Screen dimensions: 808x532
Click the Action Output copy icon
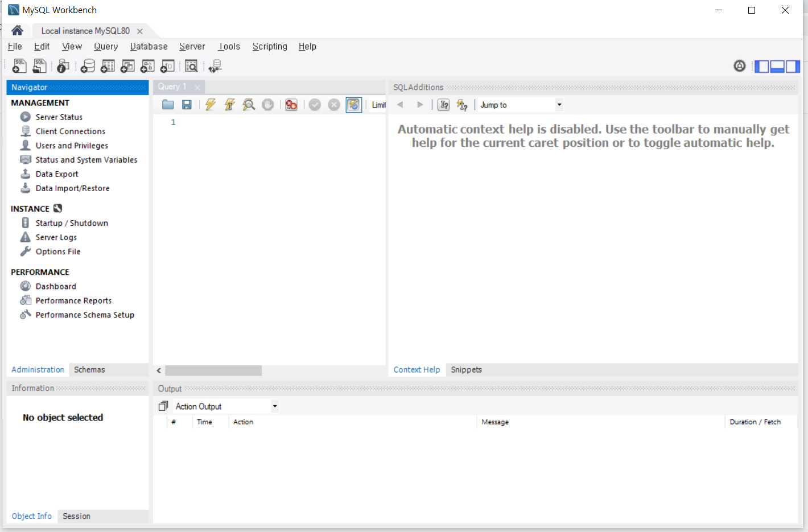tap(163, 406)
